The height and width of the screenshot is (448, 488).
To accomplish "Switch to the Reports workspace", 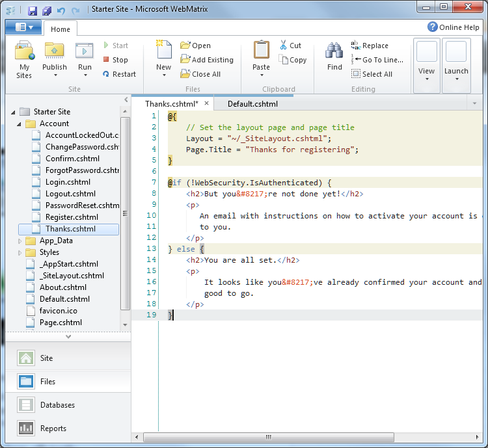I will [68, 428].
